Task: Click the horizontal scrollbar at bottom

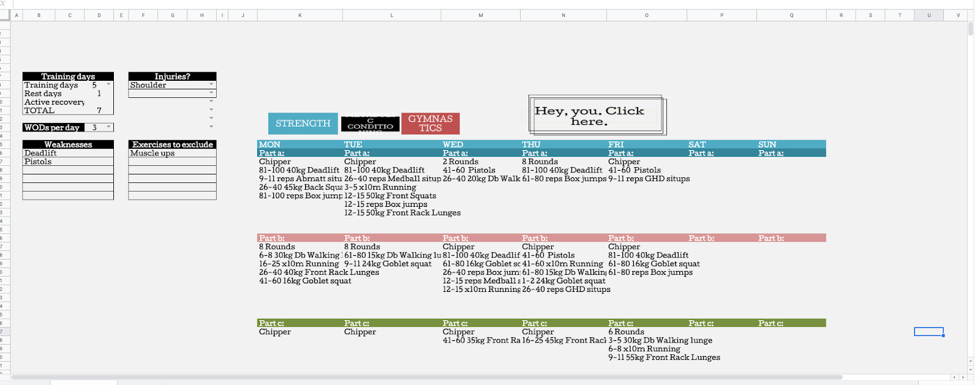Action: pos(427,377)
